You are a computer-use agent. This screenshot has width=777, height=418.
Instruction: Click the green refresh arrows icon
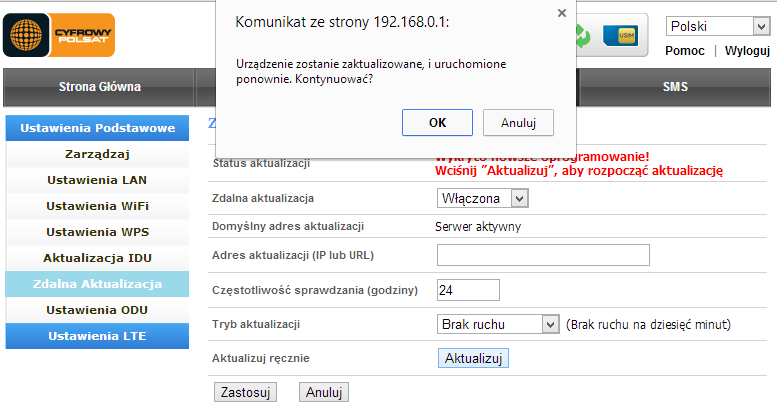(x=583, y=36)
